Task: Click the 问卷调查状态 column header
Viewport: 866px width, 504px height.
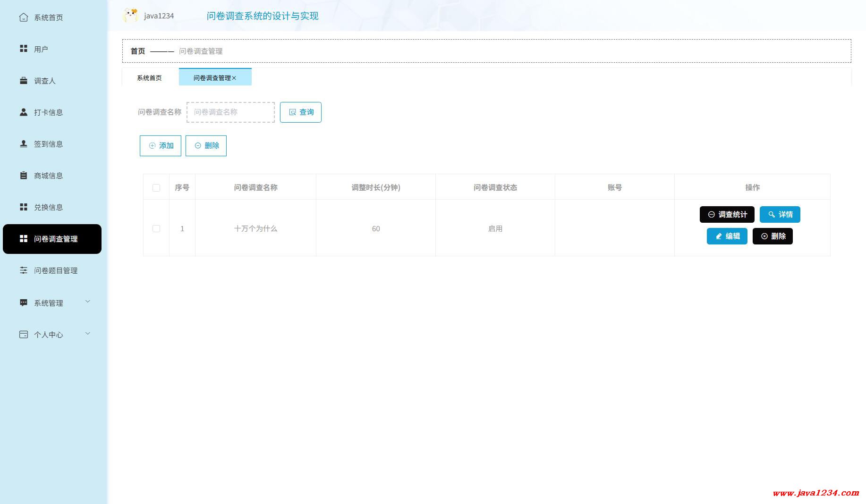Action: click(495, 187)
